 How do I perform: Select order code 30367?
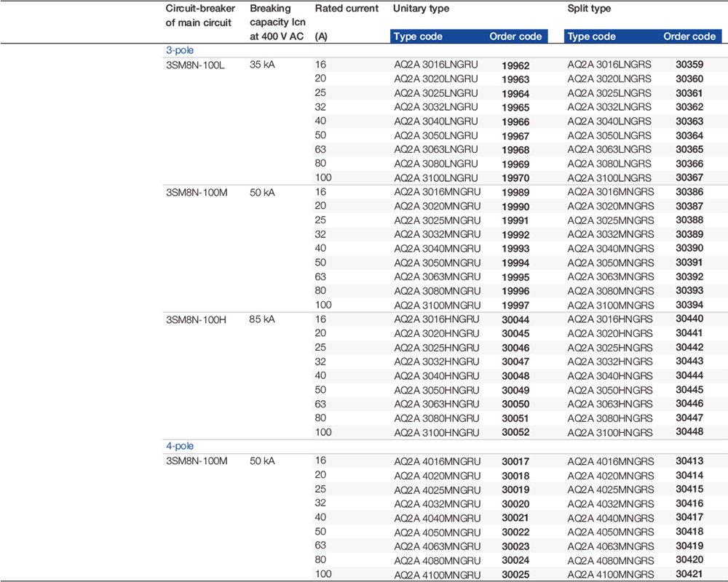click(x=689, y=178)
